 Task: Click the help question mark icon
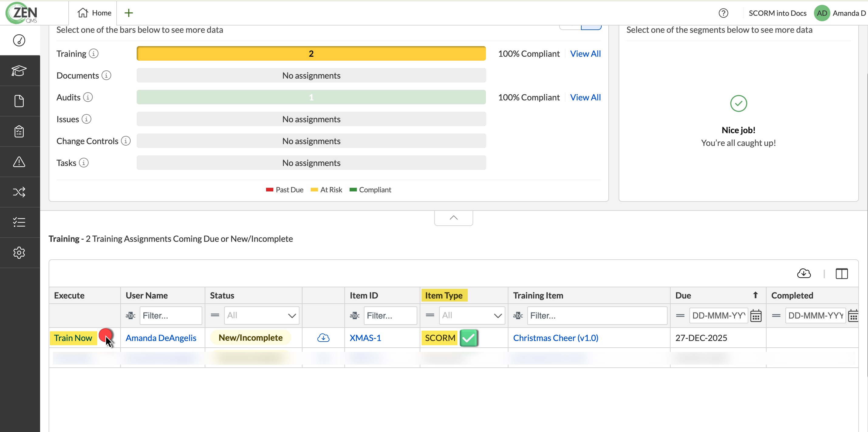point(723,13)
